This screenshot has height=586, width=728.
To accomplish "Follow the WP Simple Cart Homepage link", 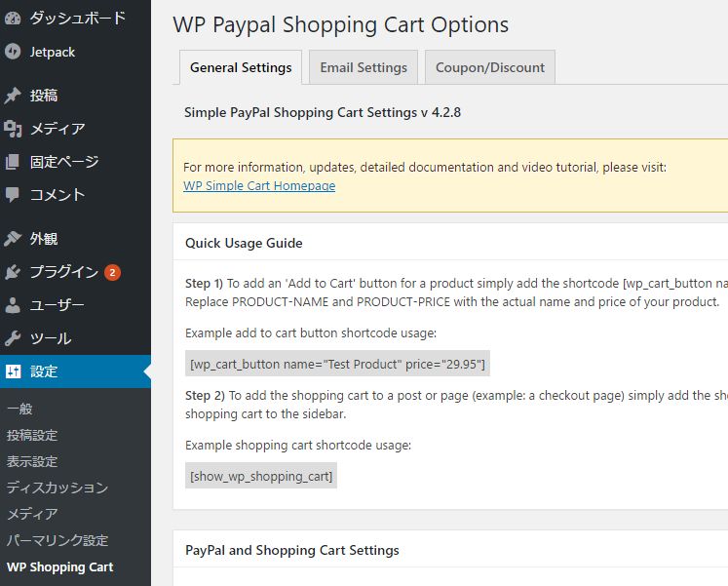I will tap(259, 185).
